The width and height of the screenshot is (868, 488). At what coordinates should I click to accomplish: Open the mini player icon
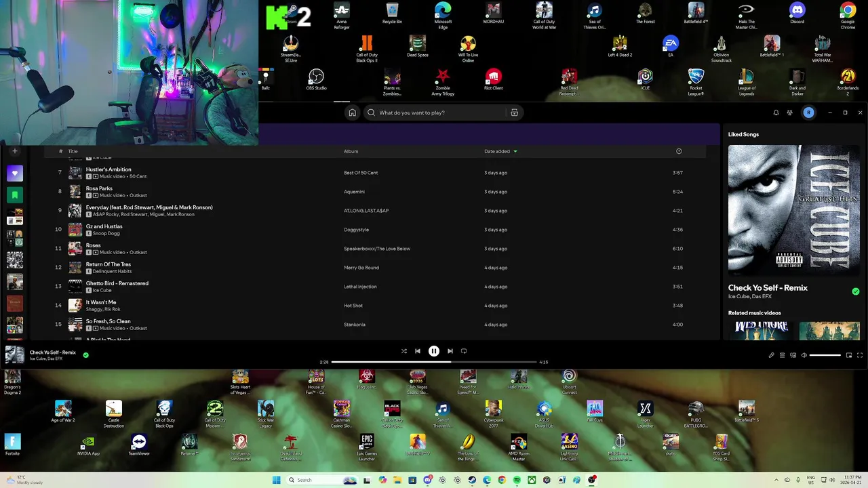pyautogui.click(x=849, y=355)
